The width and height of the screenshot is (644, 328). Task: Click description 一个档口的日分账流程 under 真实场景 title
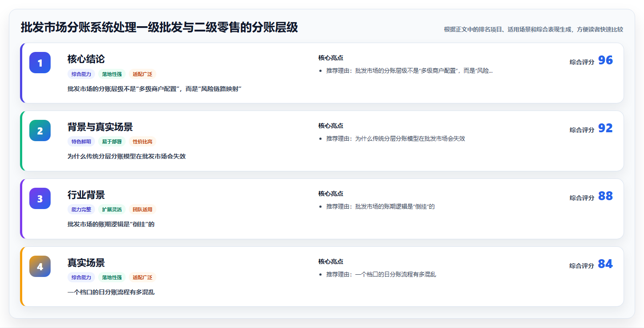(111, 292)
